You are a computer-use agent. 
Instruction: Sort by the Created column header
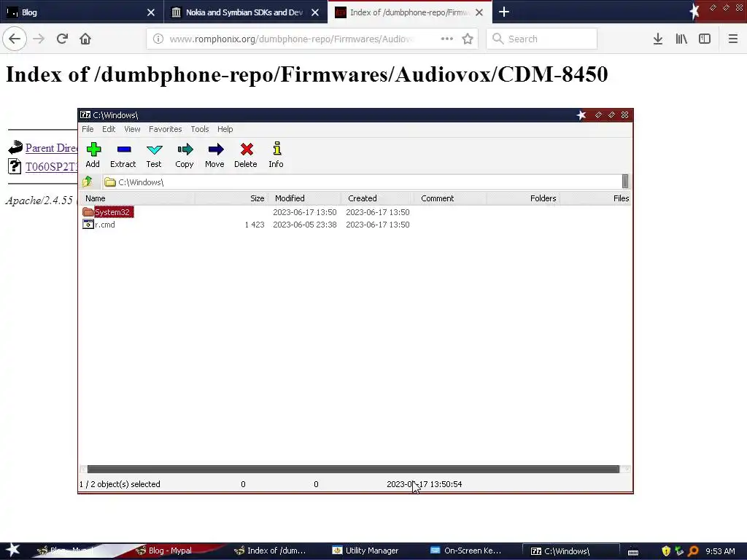377,198
